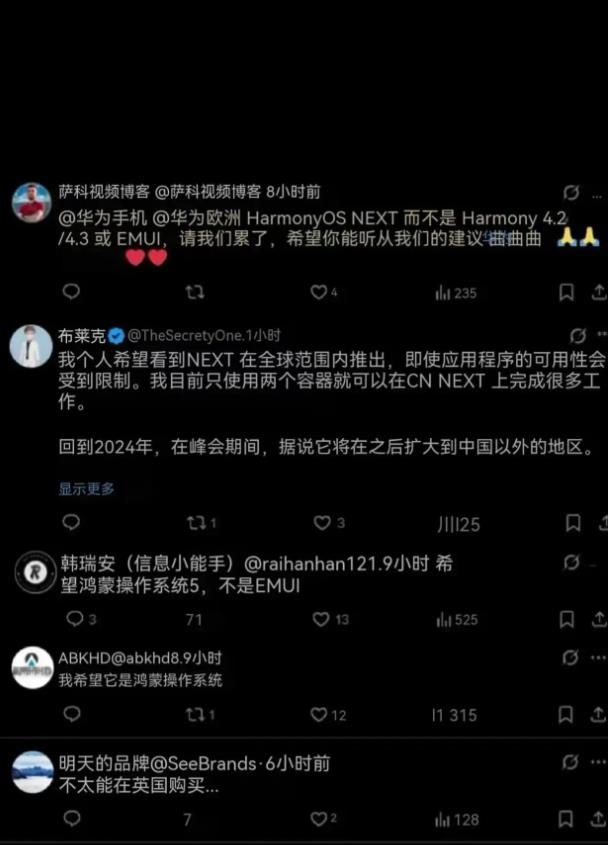Toggle like on 明天的品牌 post
Viewport: 608px width, 845px height.
(319, 819)
